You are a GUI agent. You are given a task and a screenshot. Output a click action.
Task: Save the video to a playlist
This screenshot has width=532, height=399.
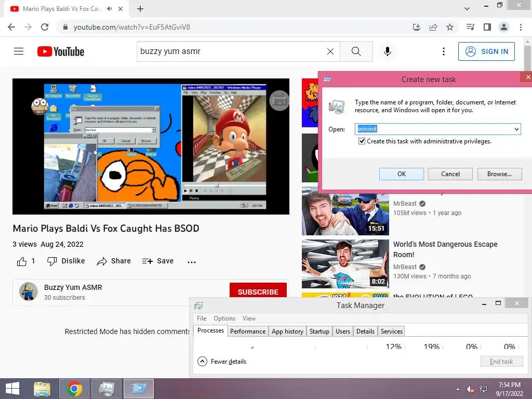158,261
